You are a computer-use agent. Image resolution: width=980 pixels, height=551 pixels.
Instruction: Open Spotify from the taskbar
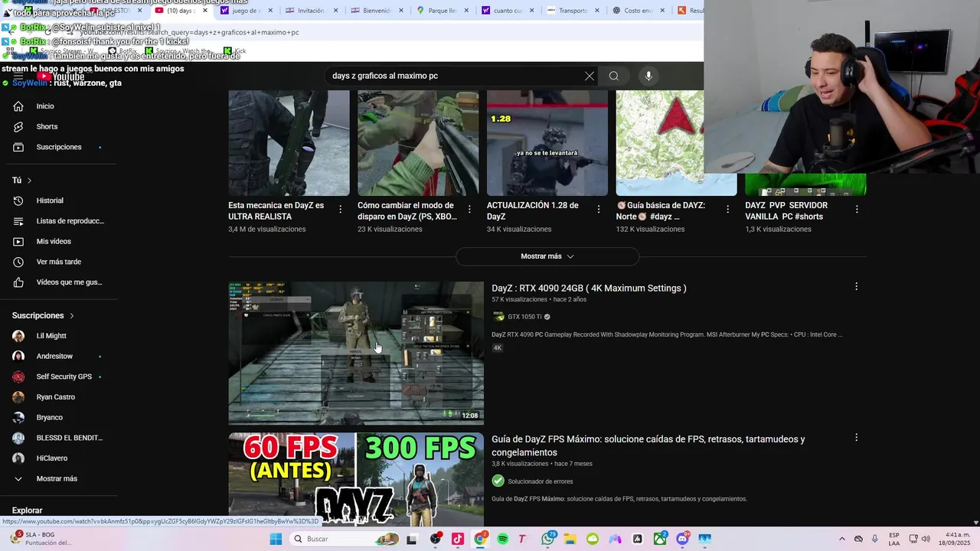click(x=502, y=539)
